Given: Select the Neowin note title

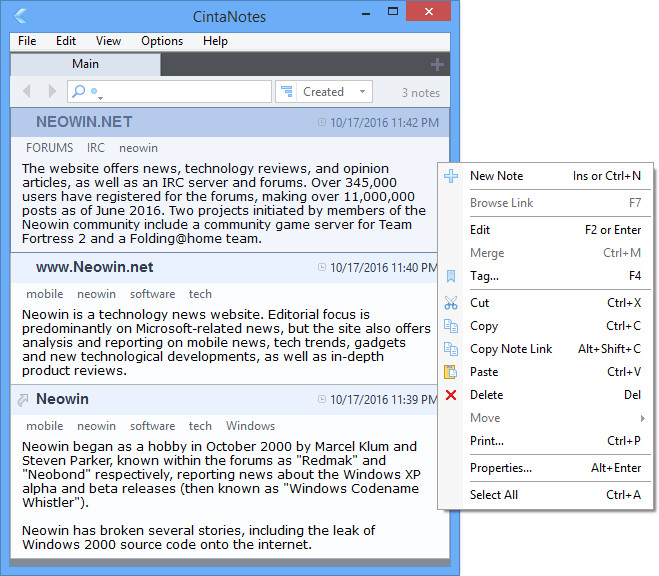Looking at the screenshot, I should click(x=62, y=399).
